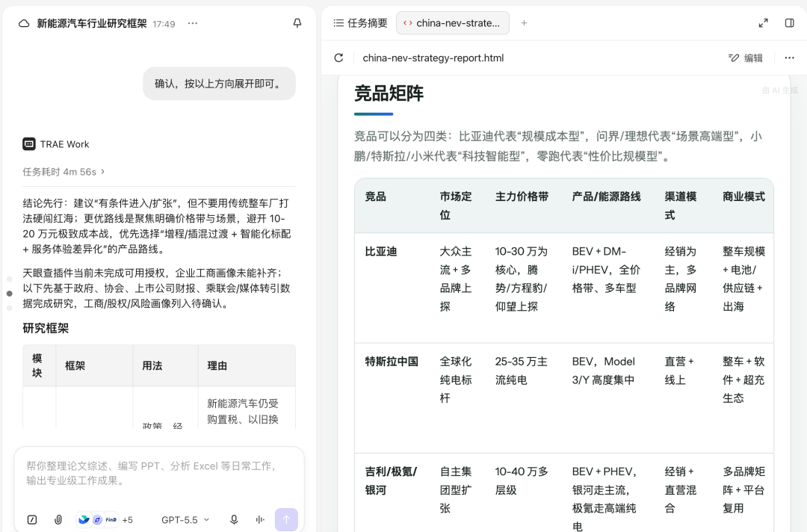807x532 pixels.
Task: Click the 研究框架 heading in chat
Action: click(x=46, y=328)
